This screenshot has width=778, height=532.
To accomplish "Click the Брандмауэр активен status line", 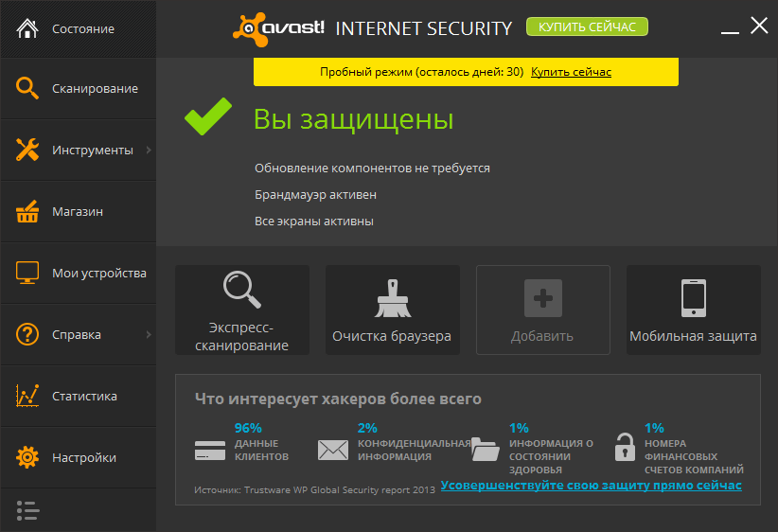I will (x=315, y=195).
